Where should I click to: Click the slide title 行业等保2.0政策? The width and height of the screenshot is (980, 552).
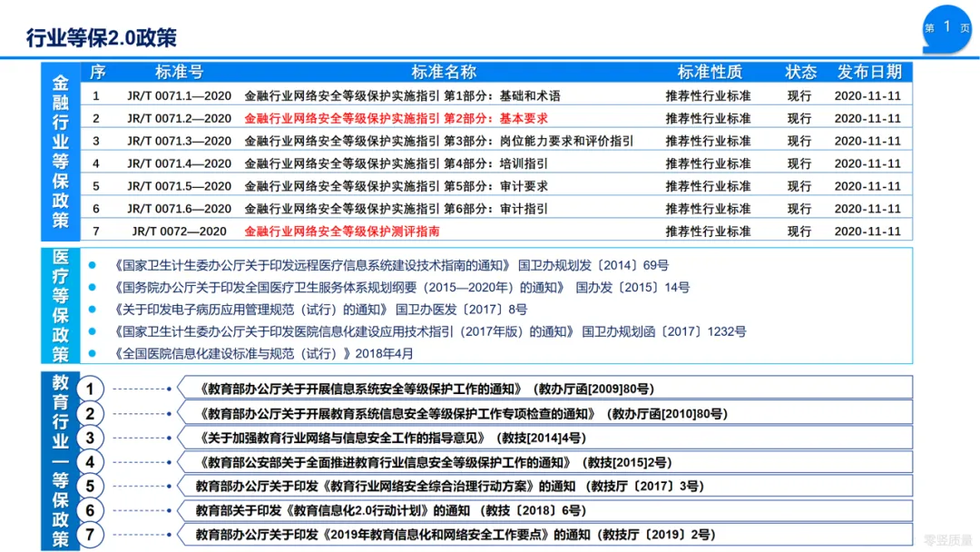coord(102,37)
